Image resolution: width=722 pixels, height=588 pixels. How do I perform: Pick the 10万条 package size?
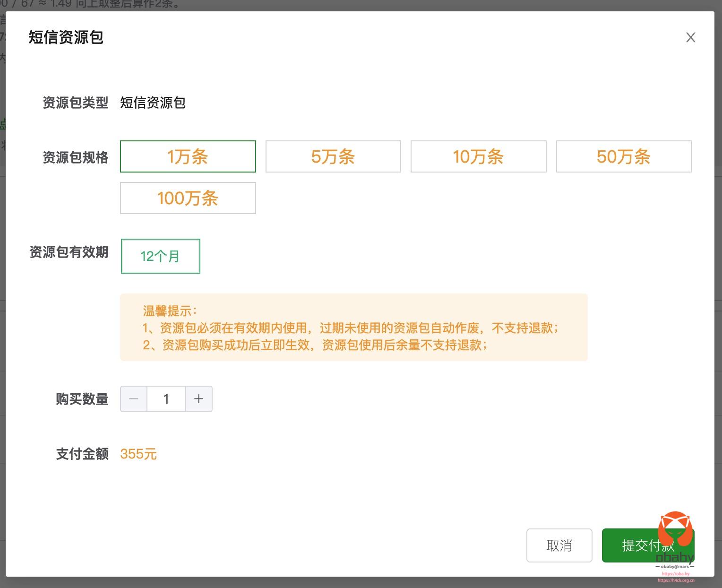point(478,156)
